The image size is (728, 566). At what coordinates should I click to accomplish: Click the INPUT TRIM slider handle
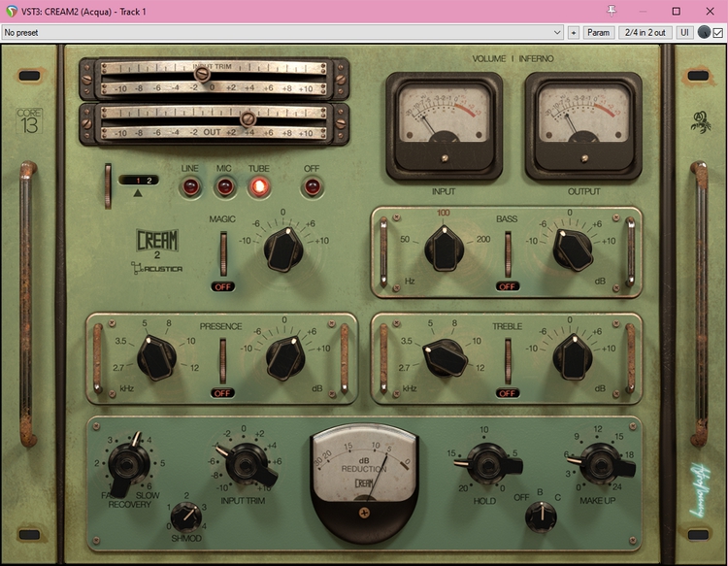tap(202, 75)
